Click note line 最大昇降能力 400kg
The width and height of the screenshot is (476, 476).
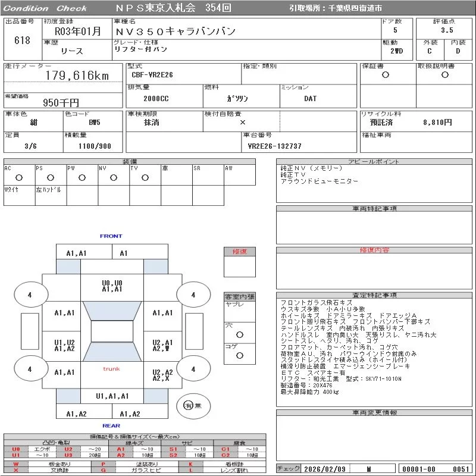309,392
